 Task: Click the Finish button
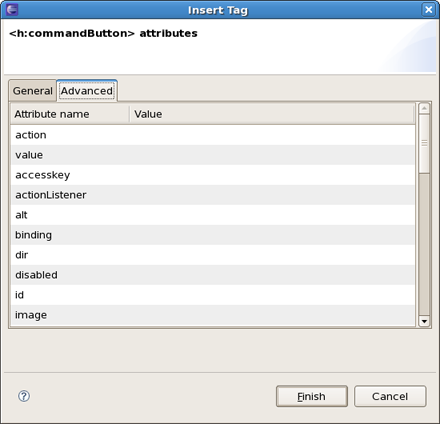click(312, 396)
